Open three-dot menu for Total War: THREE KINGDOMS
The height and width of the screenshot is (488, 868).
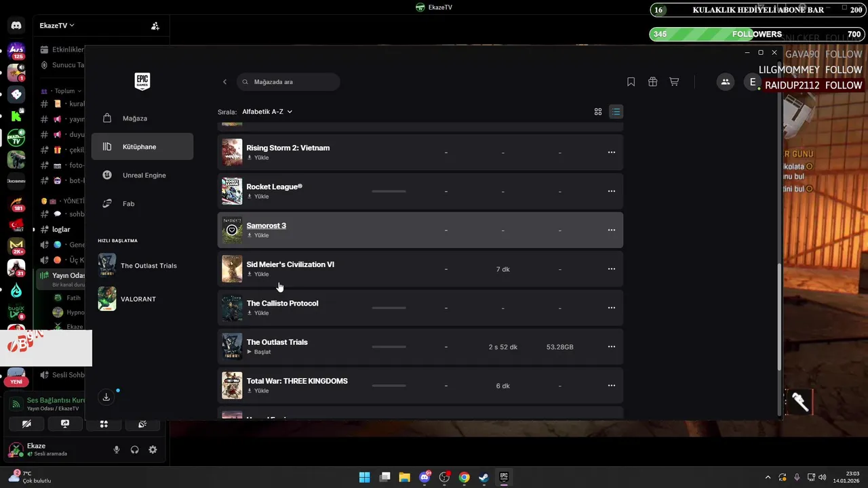pyautogui.click(x=612, y=386)
